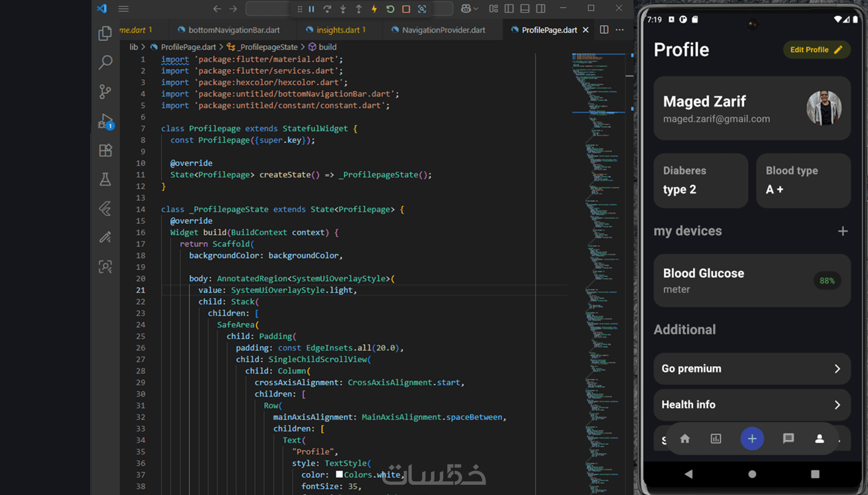Trigger Flutter hot reload lightning bolt
Image resolution: width=868 pixels, height=495 pixels.
[x=374, y=9]
